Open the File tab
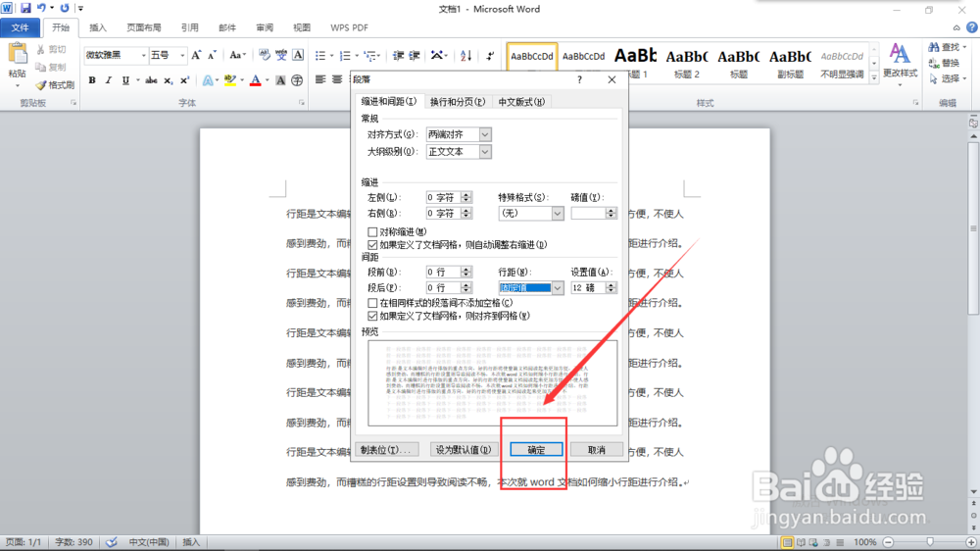980x551 pixels. 20,27
